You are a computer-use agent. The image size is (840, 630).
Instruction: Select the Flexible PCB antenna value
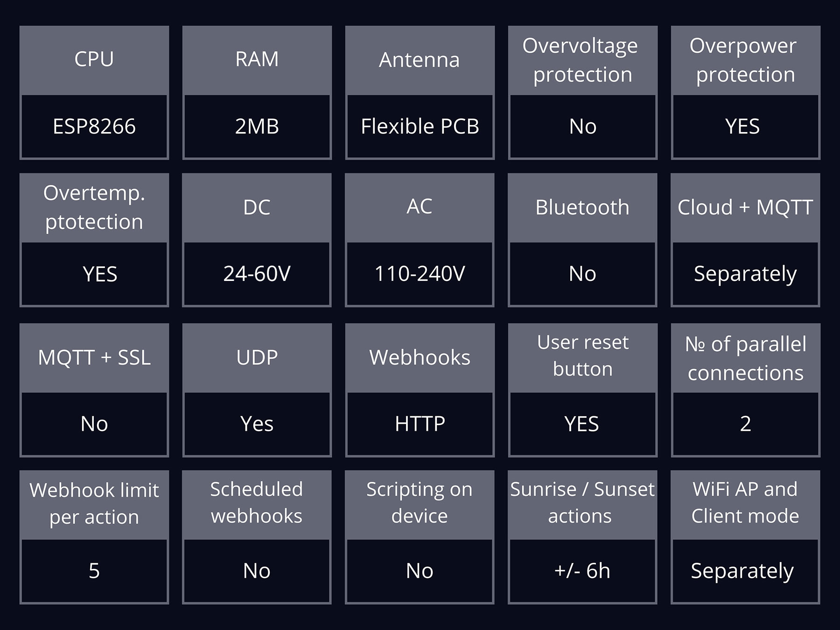[420, 126]
